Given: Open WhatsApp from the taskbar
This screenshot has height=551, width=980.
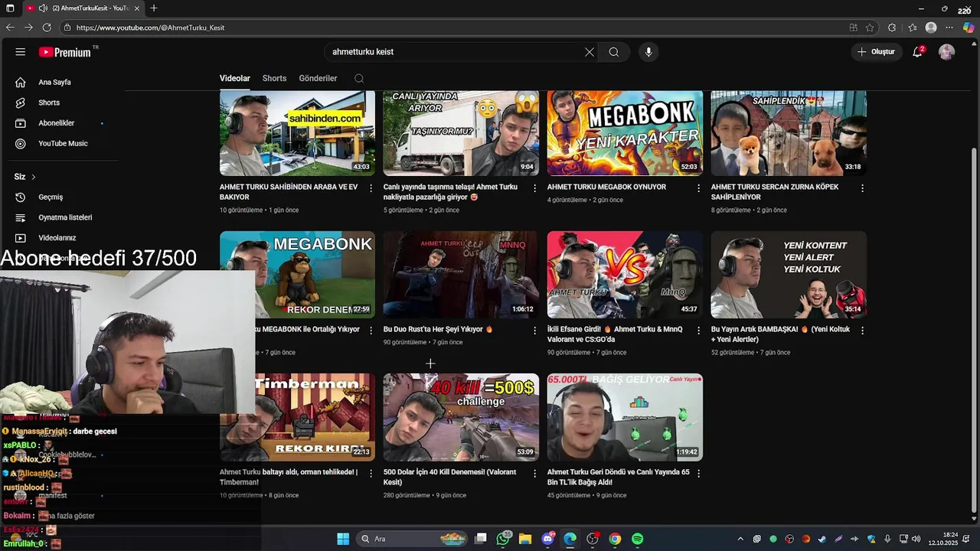Looking at the screenshot, I should 503,539.
